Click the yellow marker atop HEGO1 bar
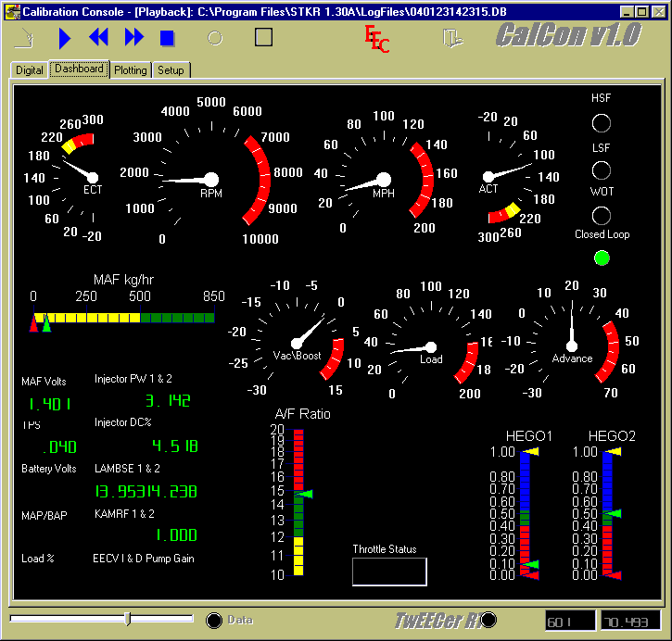 coord(530,451)
